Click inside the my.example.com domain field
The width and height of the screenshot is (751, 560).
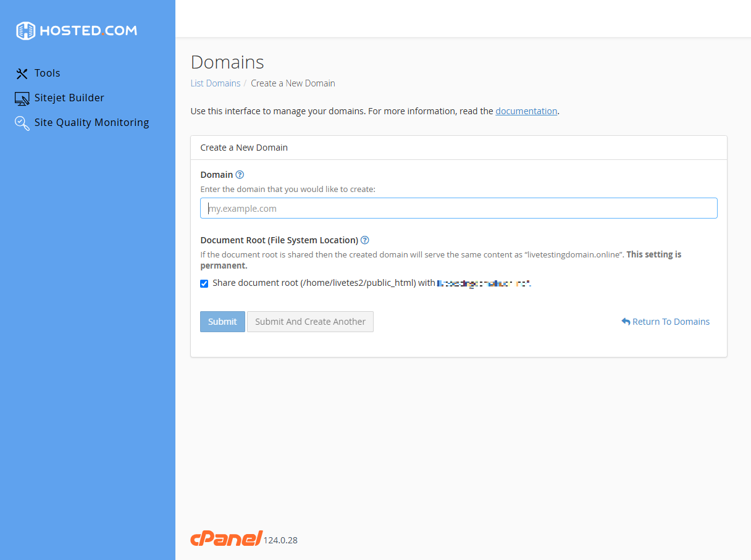coord(458,208)
